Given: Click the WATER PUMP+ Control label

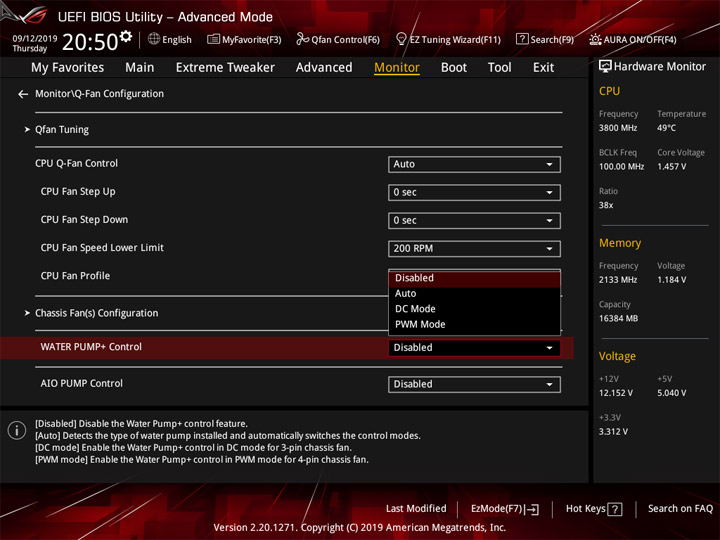Looking at the screenshot, I should tap(91, 347).
